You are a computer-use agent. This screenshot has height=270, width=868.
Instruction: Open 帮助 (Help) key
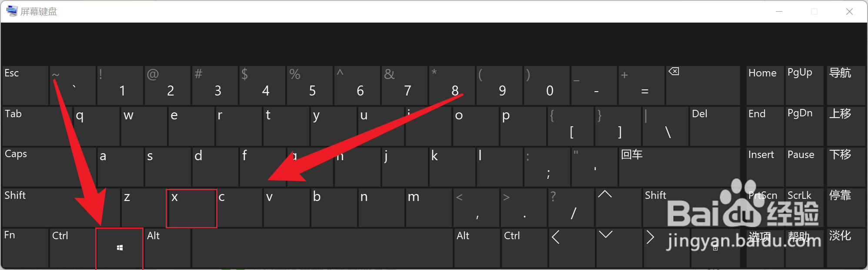(x=805, y=248)
